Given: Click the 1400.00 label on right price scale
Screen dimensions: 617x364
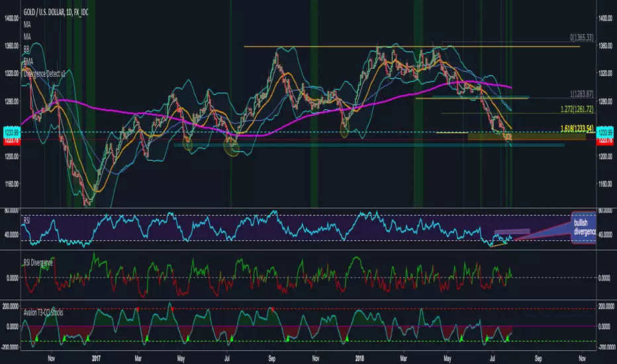Looking at the screenshot, I should 606,19.
